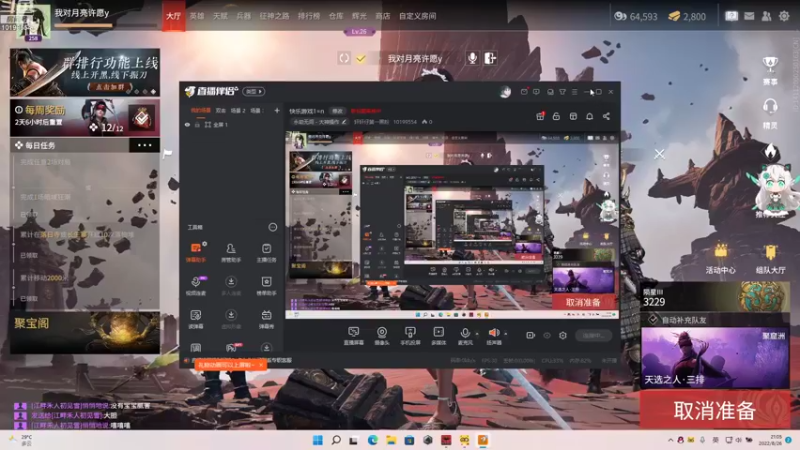800x450 pixels.
Task: Open stream settings gear in bottom bar
Action: pos(562,335)
